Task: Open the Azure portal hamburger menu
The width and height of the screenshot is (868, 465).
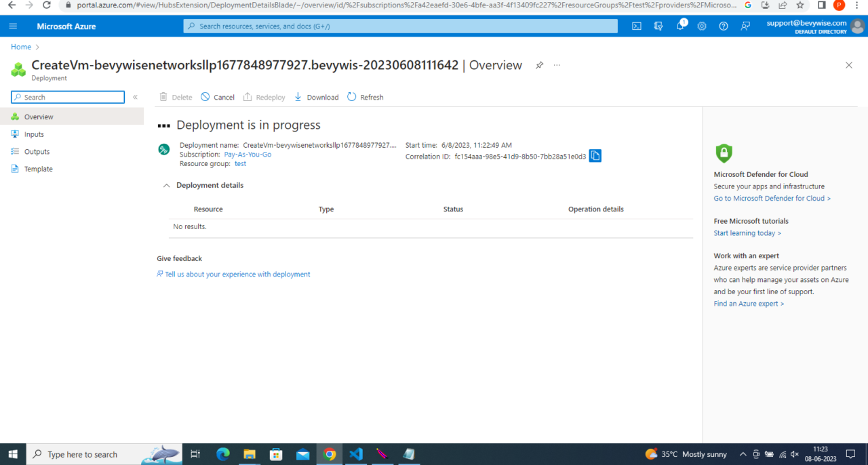Action: [x=13, y=26]
